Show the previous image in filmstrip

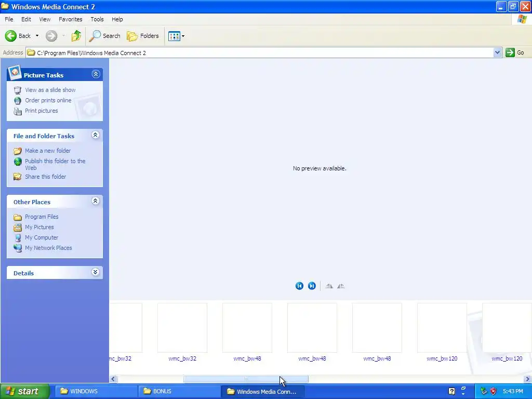(299, 286)
